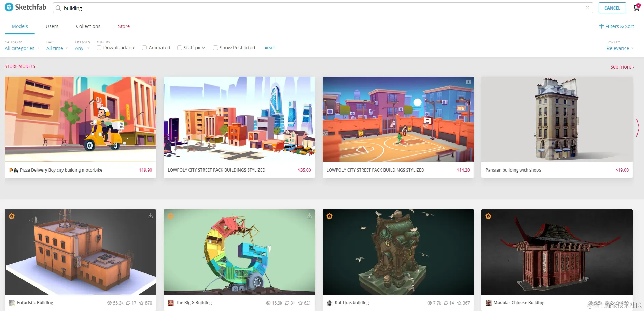Open Parisian building thumbnail

557,119
